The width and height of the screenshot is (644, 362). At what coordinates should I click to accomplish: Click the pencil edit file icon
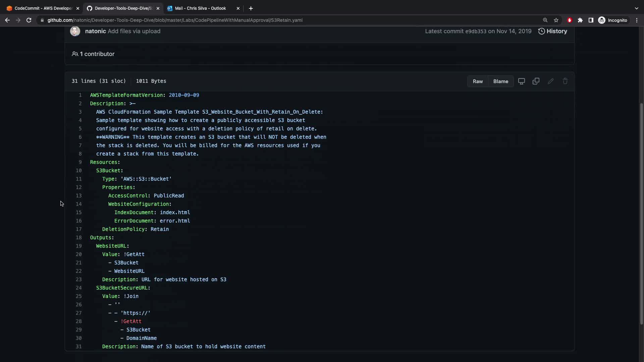coord(550,81)
